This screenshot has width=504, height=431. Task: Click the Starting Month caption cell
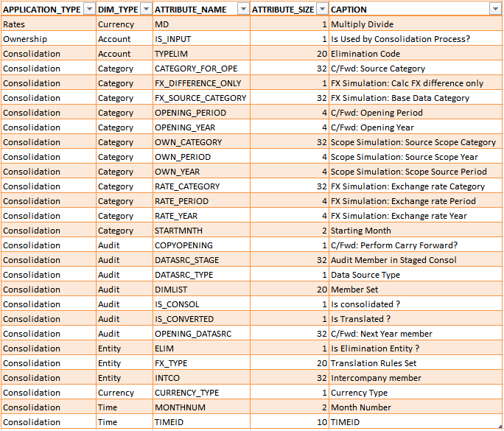(415, 231)
